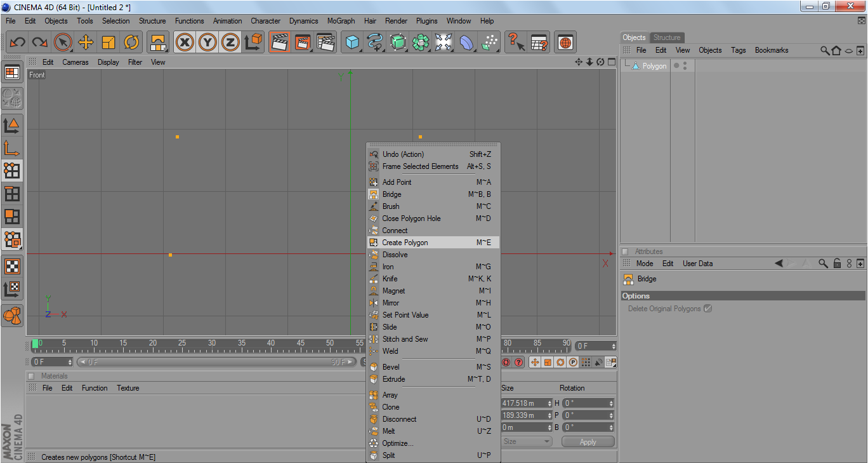Open the Filter menu in the viewport
Screen dimensions: 868x463
pos(135,62)
